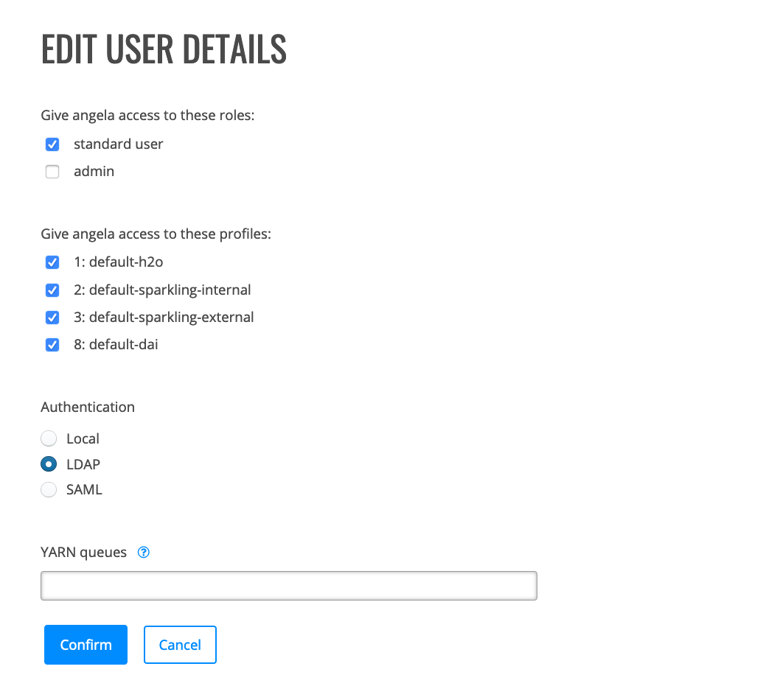Select Local authentication radio button
The width and height of the screenshot is (777, 700).
click(49, 438)
